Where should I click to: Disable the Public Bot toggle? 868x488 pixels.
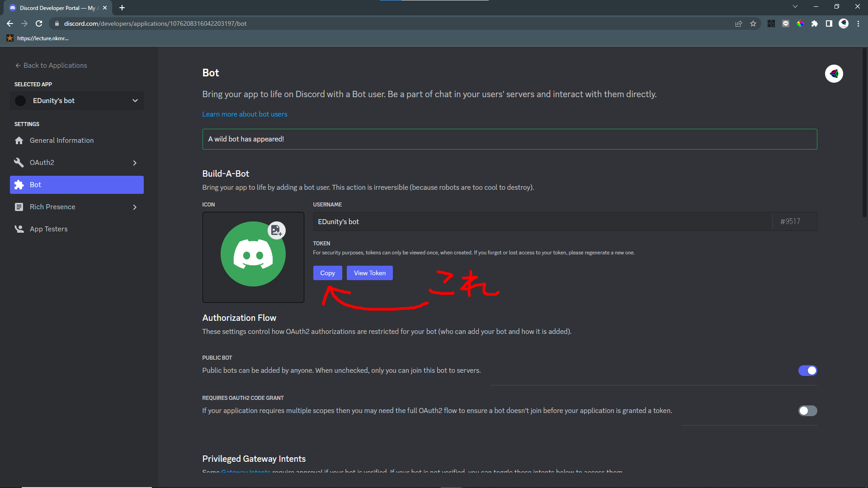tap(807, 371)
